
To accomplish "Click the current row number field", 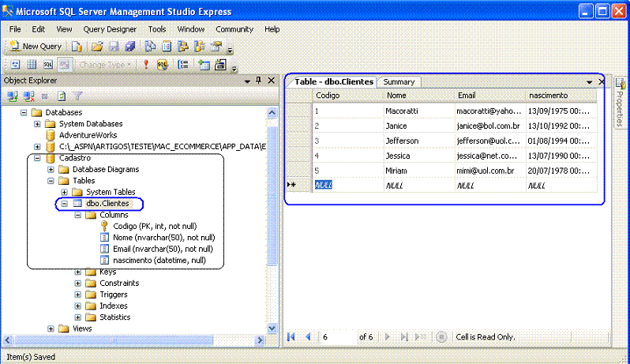I will [x=338, y=337].
